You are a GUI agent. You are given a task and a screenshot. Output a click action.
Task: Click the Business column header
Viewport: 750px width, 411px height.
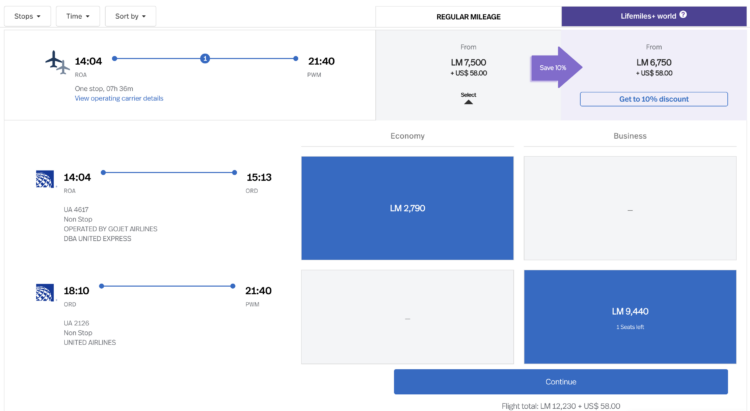coord(630,136)
